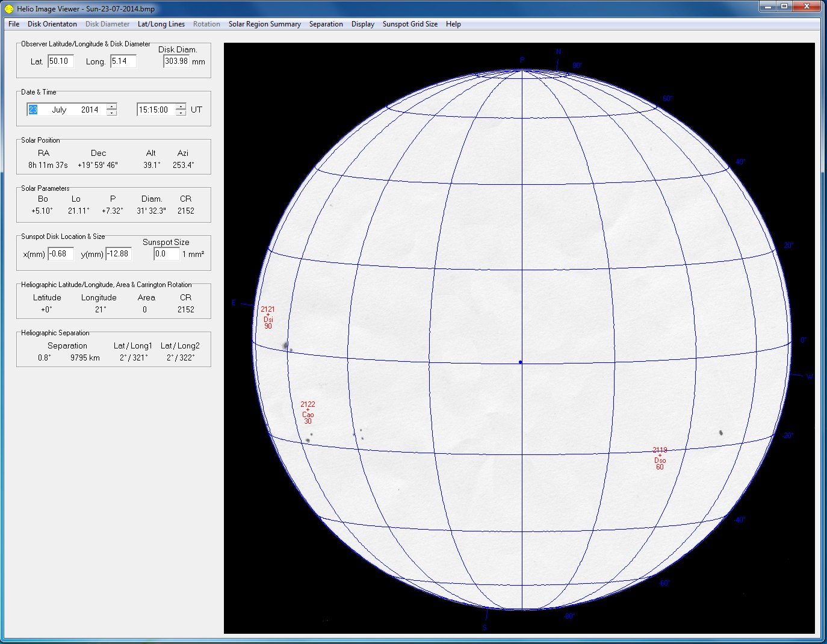Click sunspot region 2119 marker
The height and width of the screenshot is (644, 827).
[x=660, y=456]
